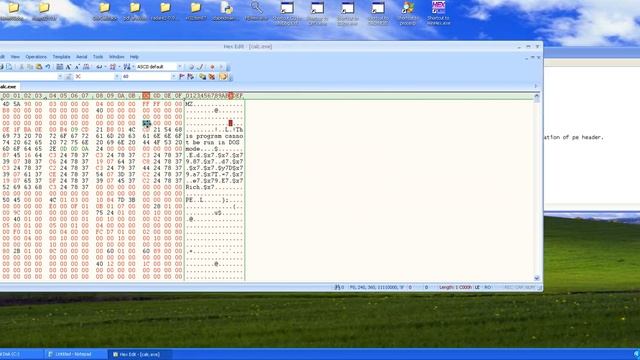Click the undo icon in the top toolbar

tap(48, 67)
